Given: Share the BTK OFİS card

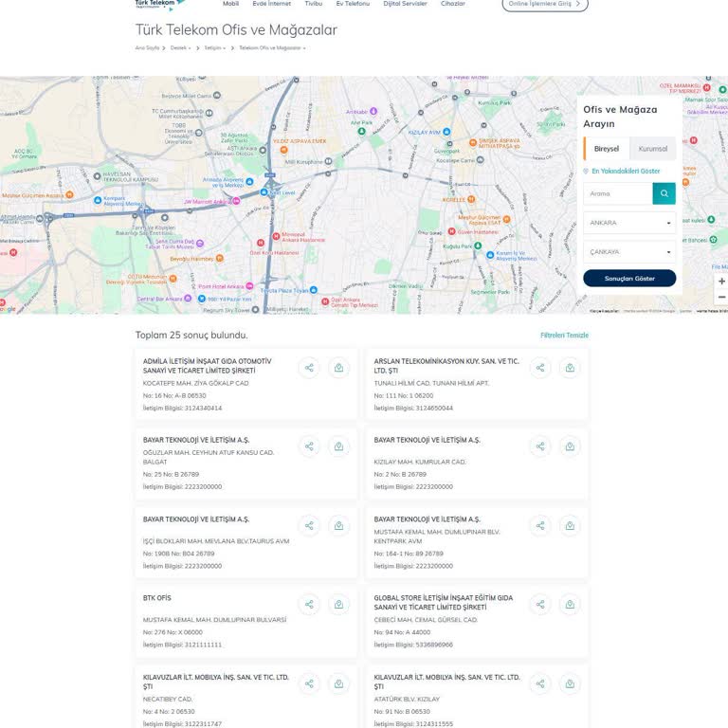Looking at the screenshot, I should (x=309, y=604).
